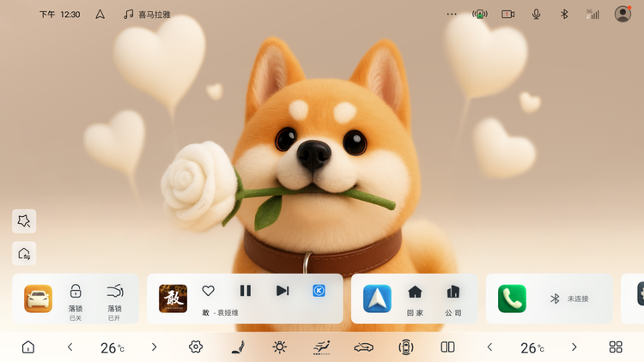The height and width of the screenshot is (362, 644).
Task: Open the seat heating control
Action: (x=238, y=347)
